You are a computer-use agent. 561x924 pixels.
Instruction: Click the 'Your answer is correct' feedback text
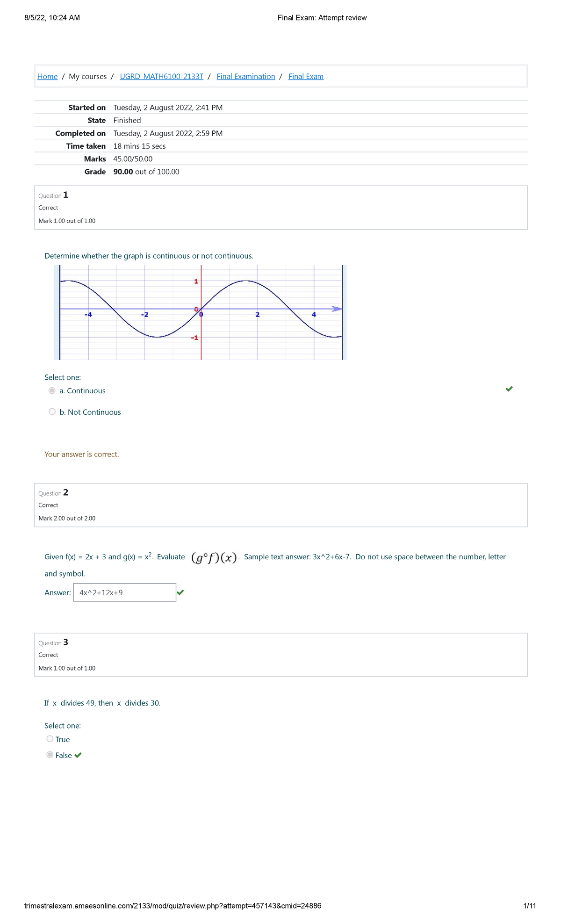coord(82,454)
